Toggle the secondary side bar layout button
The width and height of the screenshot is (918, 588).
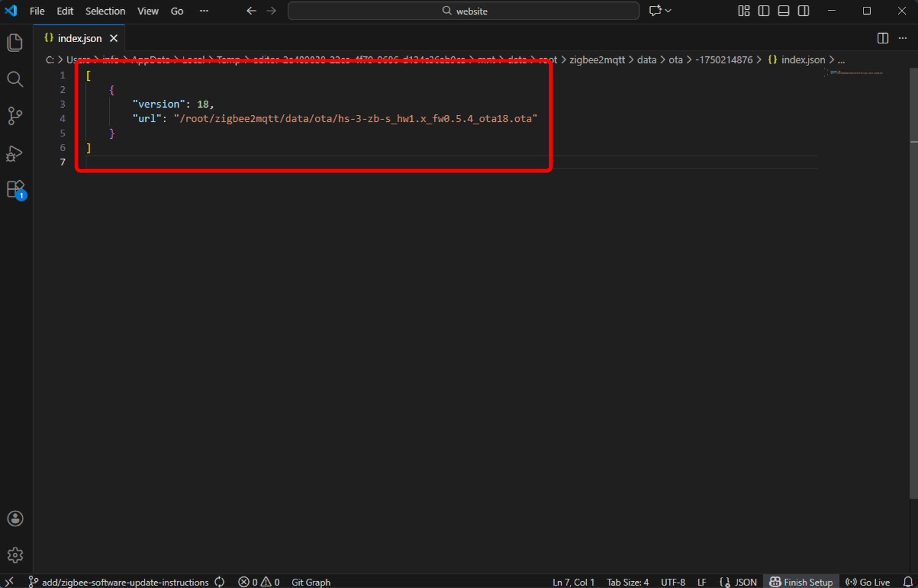804,11
